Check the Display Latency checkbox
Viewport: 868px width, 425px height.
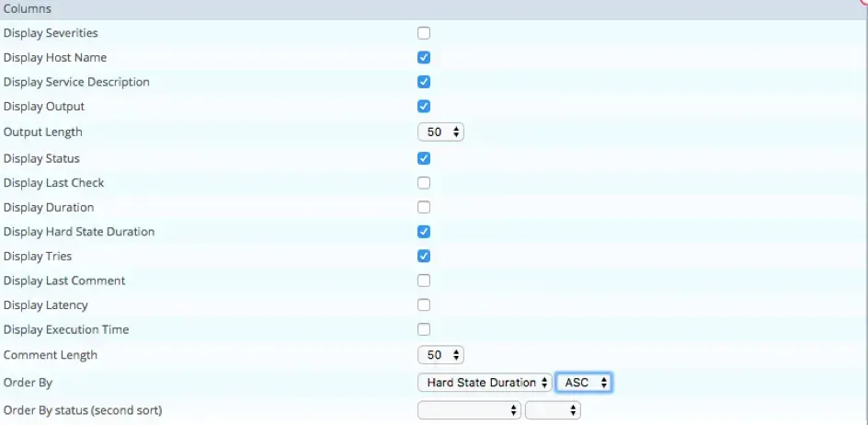click(424, 304)
